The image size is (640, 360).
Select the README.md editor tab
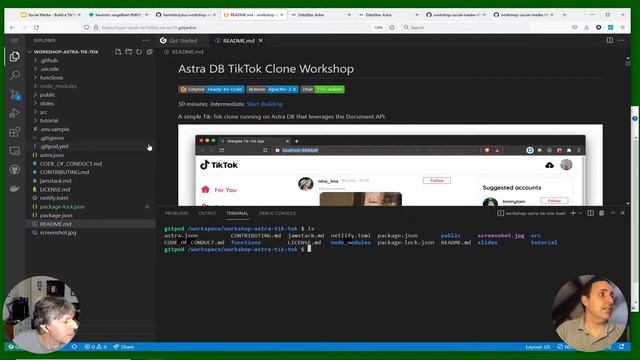(x=238, y=40)
